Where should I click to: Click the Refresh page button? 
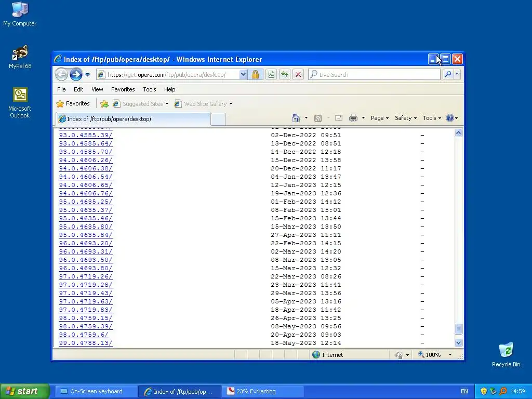285,75
